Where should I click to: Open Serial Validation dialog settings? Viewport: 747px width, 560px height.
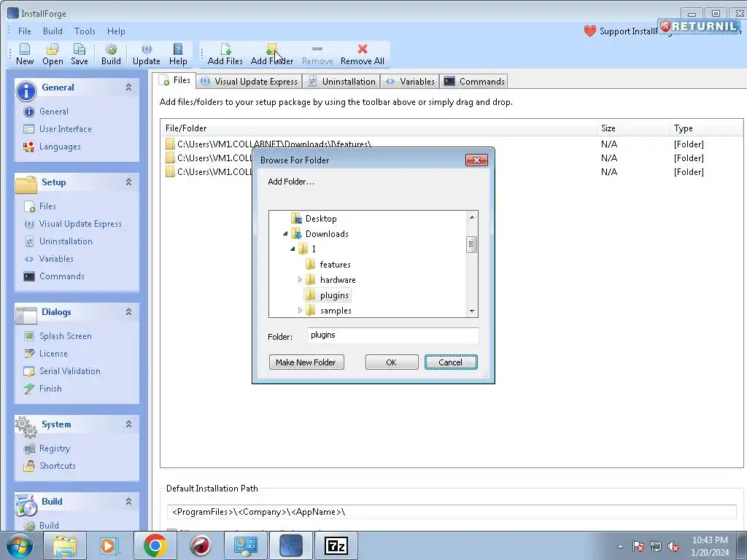pos(69,371)
